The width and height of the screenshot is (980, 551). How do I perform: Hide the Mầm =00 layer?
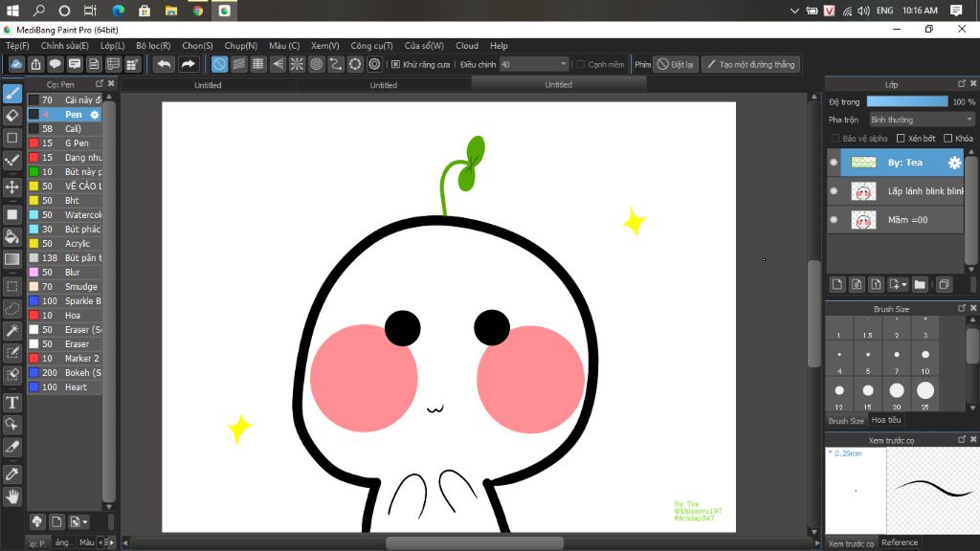click(834, 220)
